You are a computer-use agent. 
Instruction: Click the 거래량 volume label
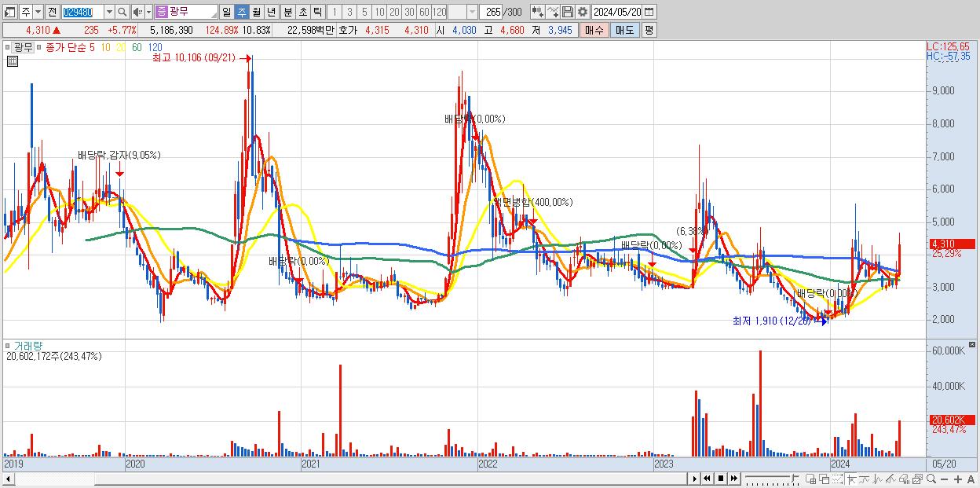(x=27, y=345)
